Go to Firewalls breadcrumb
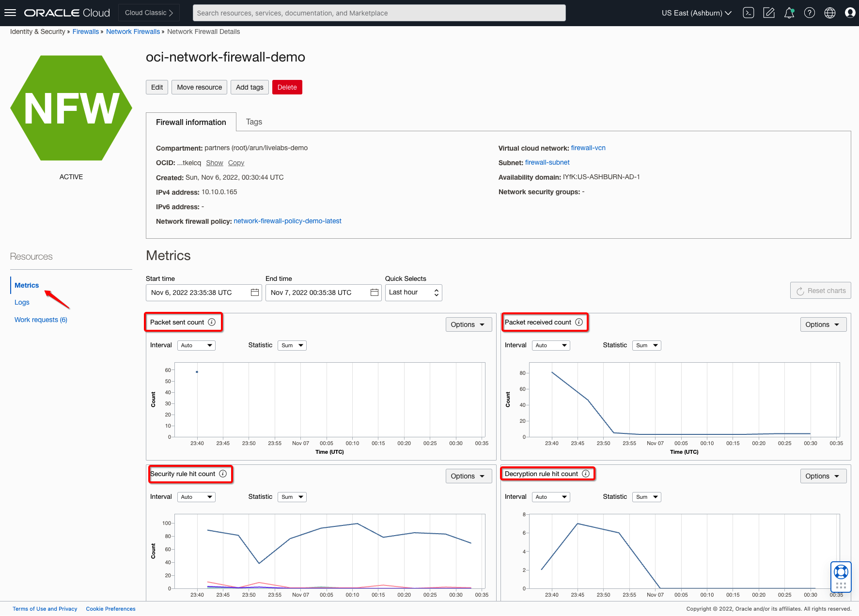This screenshot has height=616, width=859. 86,31
